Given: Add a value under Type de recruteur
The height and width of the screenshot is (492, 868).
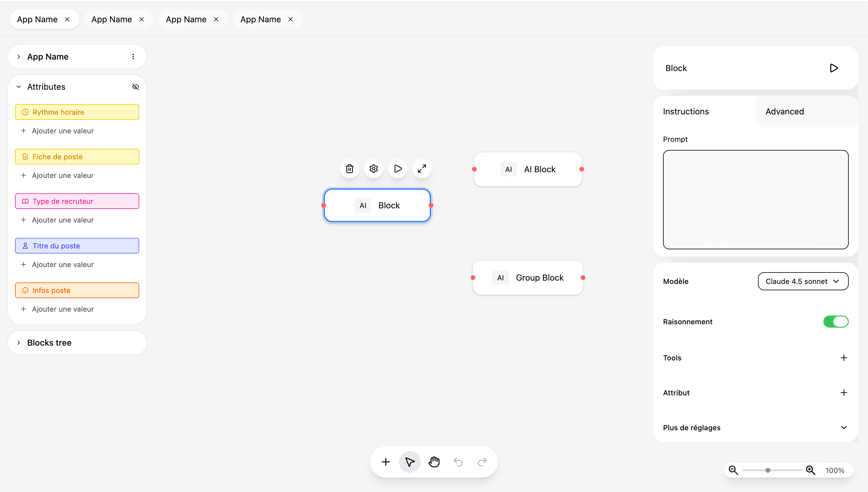Looking at the screenshot, I should (x=58, y=220).
